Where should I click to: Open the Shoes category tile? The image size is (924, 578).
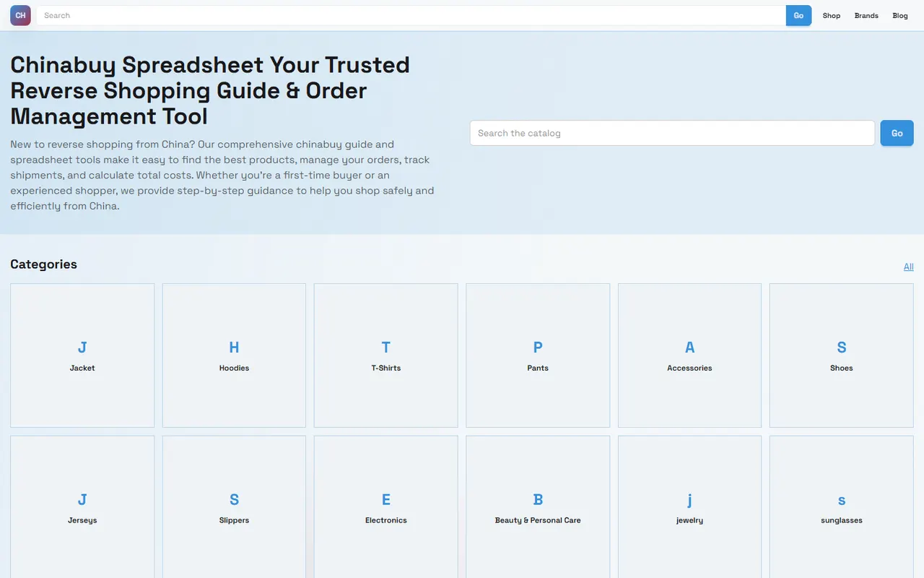pos(842,355)
